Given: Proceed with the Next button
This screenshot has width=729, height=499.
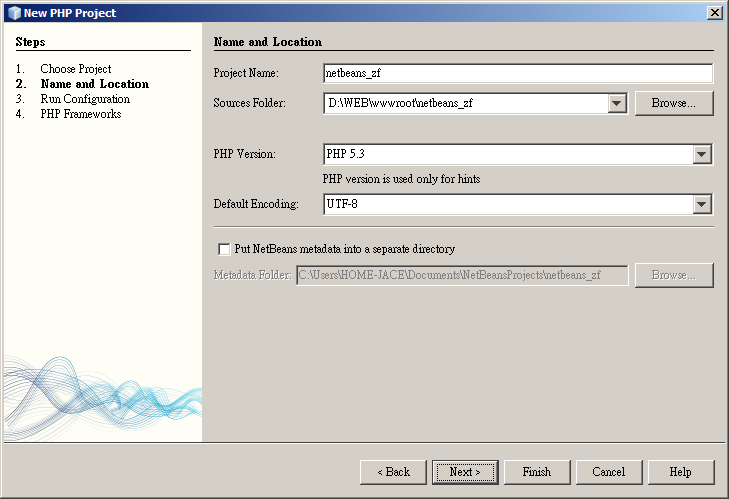Looking at the screenshot, I should click(465, 472).
